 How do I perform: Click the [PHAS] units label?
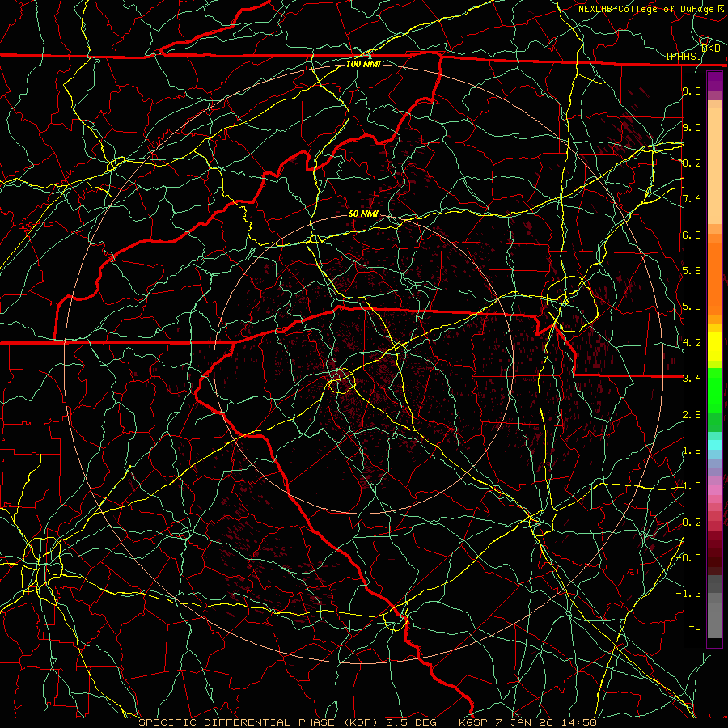(684, 56)
